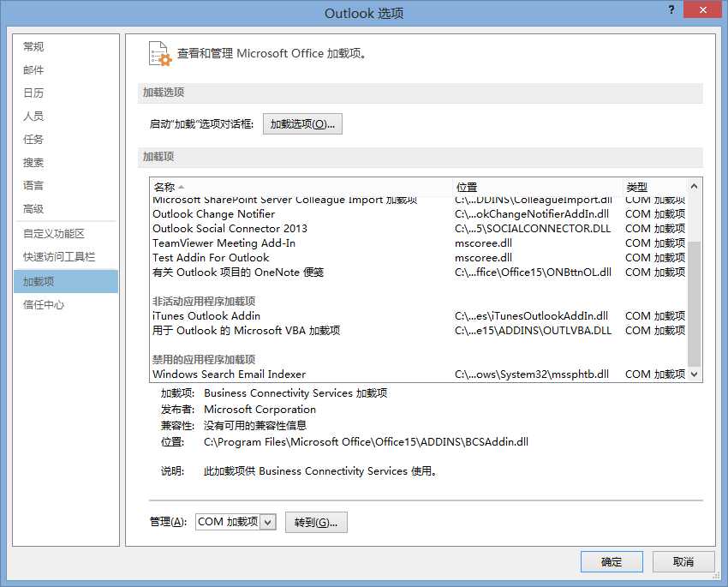Click the add-in list scroll up arrow
The height and width of the screenshot is (587, 728).
click(694, 186)
